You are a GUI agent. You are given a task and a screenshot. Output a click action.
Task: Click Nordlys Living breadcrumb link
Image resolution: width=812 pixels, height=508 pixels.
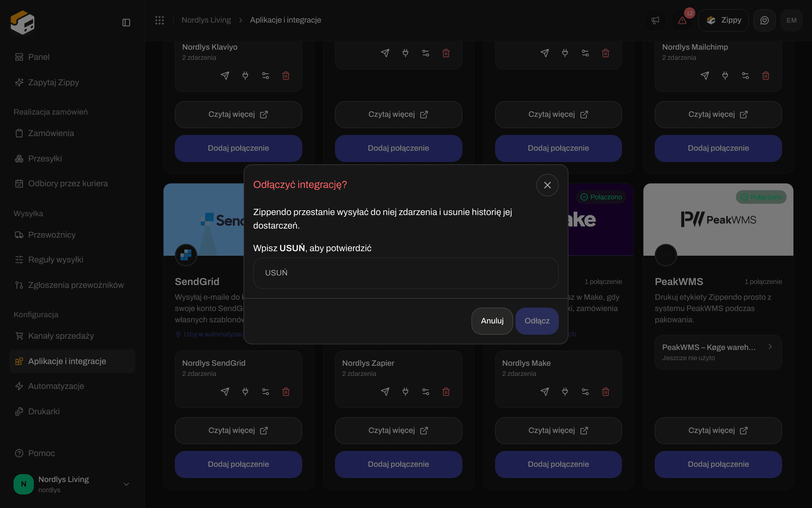tap(206, 20)
